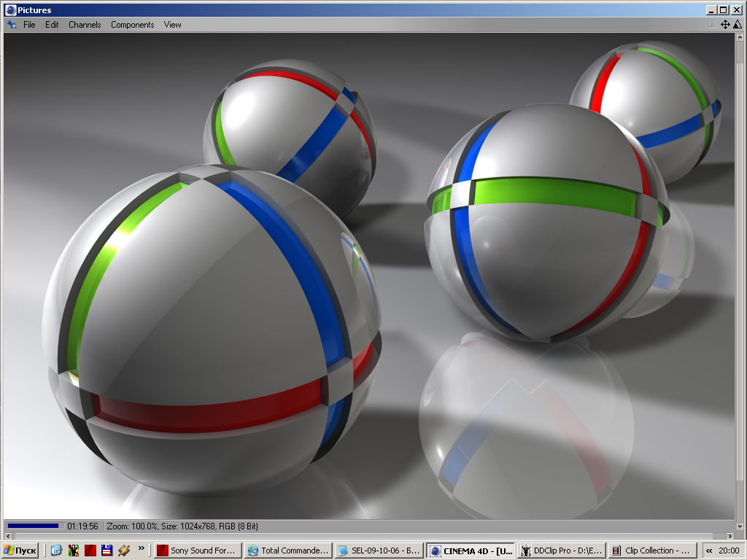Image resolution: width=747 pixels, height=560 pixels.
Task: Open the DDClip quick launch icon with figure
Action: pyautogui.click(x=74, y=551)
